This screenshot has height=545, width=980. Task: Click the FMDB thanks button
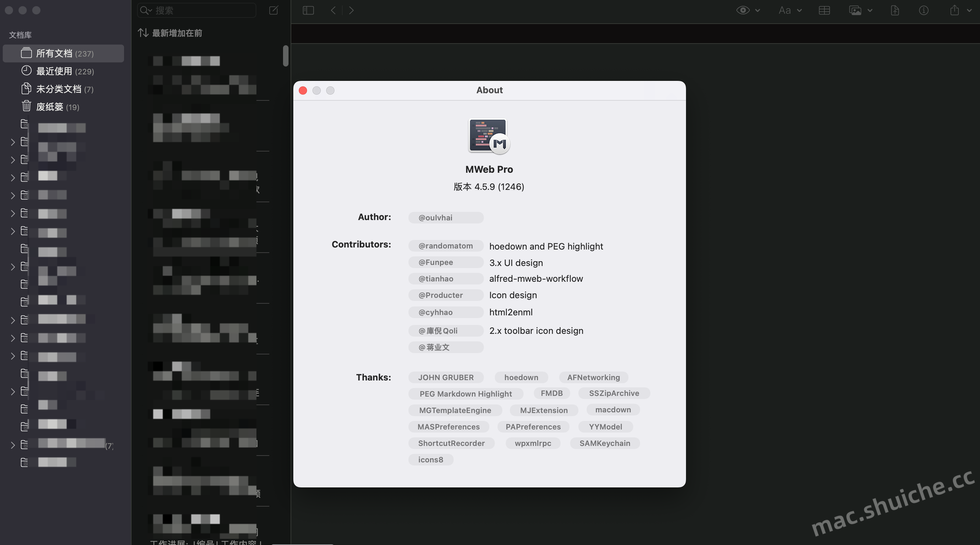552,393
